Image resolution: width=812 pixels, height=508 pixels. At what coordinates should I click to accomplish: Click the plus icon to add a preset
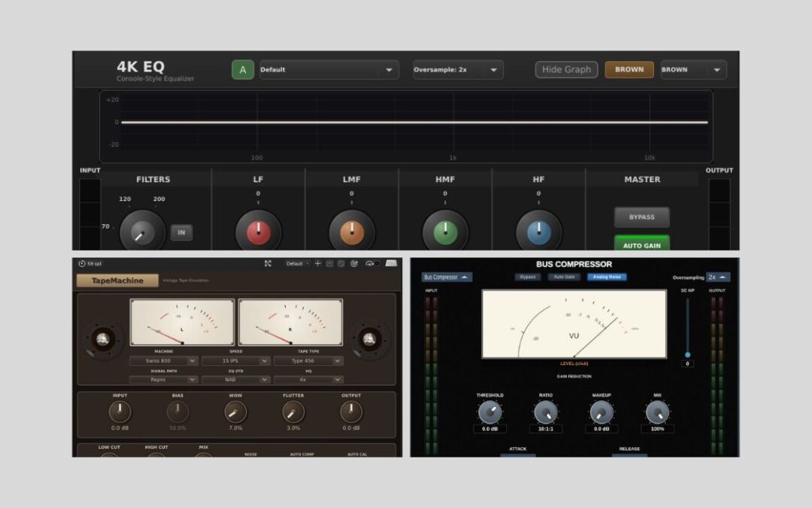318,263
